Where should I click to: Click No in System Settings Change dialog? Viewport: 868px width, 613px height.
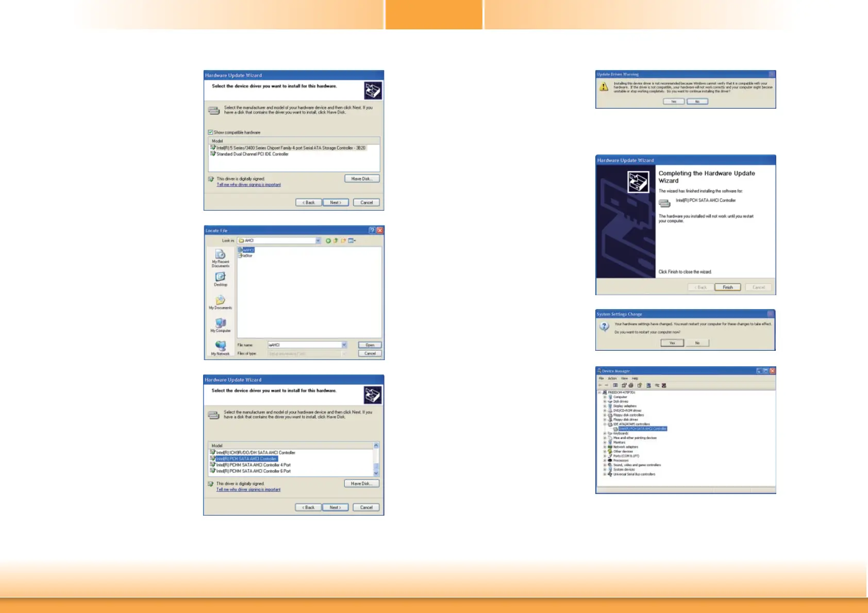697,343
